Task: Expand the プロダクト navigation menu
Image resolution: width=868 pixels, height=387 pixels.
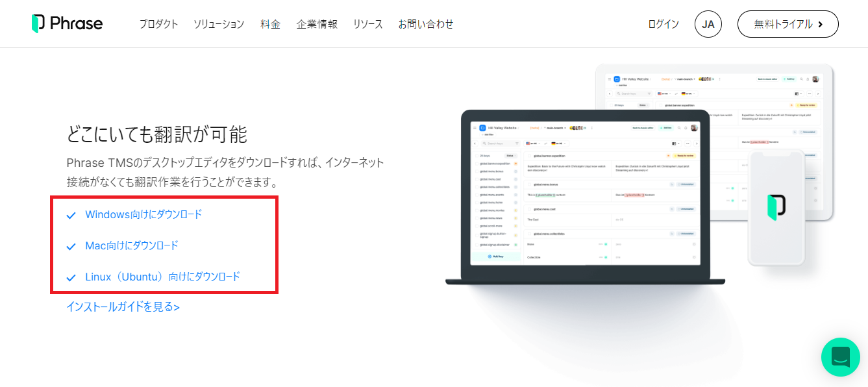Action: click(x=158, y=24)
